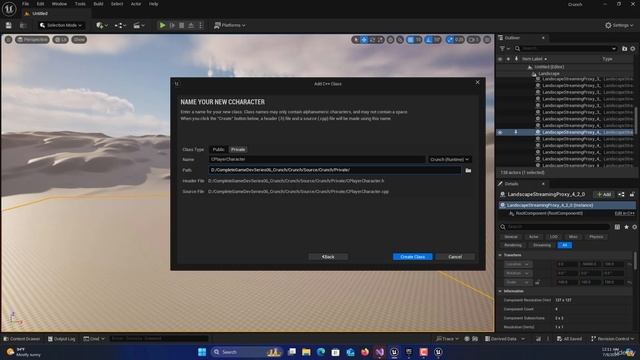Toggle the Details panel lock icon

(632, 194)
